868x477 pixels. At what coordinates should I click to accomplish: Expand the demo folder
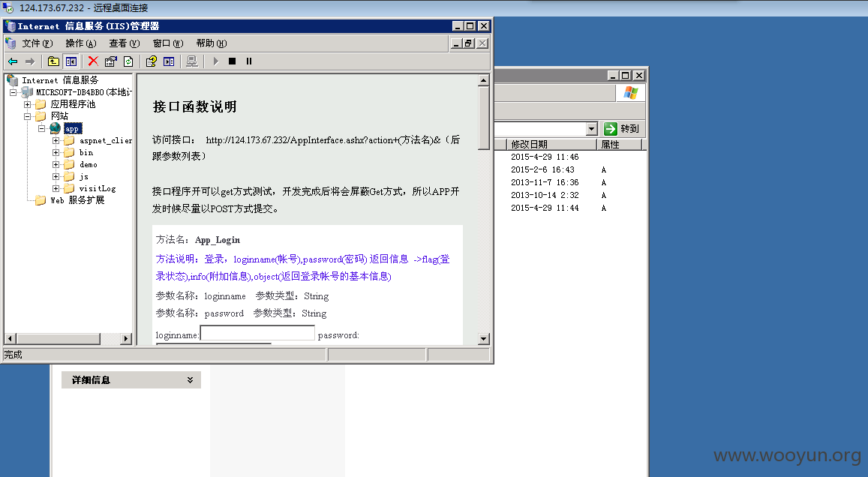pyautogui.click(x=56, y=164)
